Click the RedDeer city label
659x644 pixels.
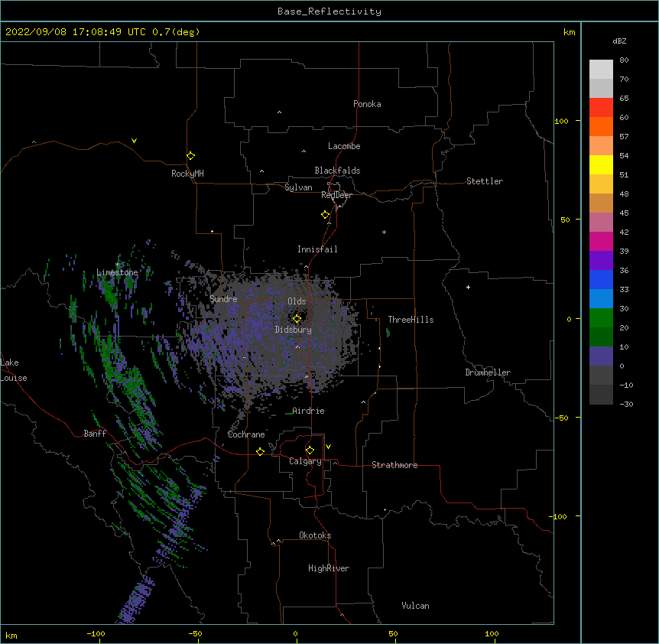(x=336, y=195)
